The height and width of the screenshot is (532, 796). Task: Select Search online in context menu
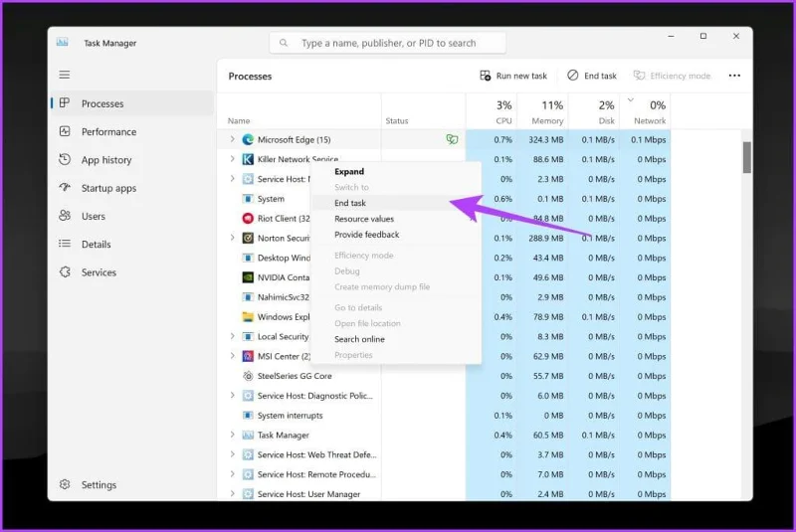[x=396, y=339]
